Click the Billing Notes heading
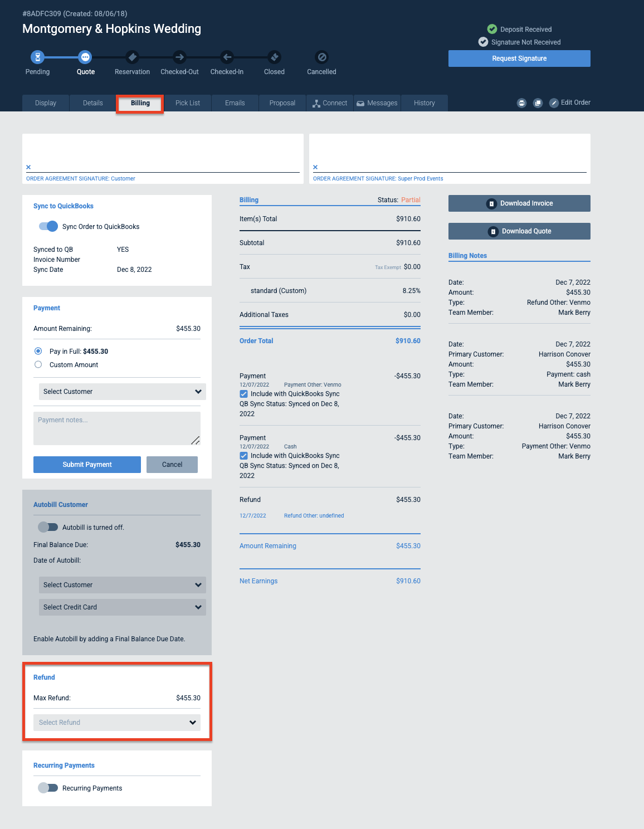 (467, 256)
